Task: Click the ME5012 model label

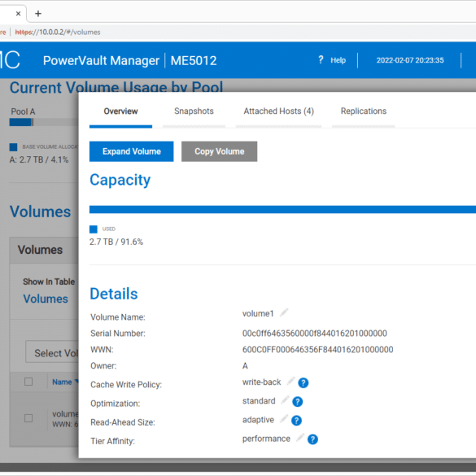Action: pyautogui.click(x=194, y=60)
